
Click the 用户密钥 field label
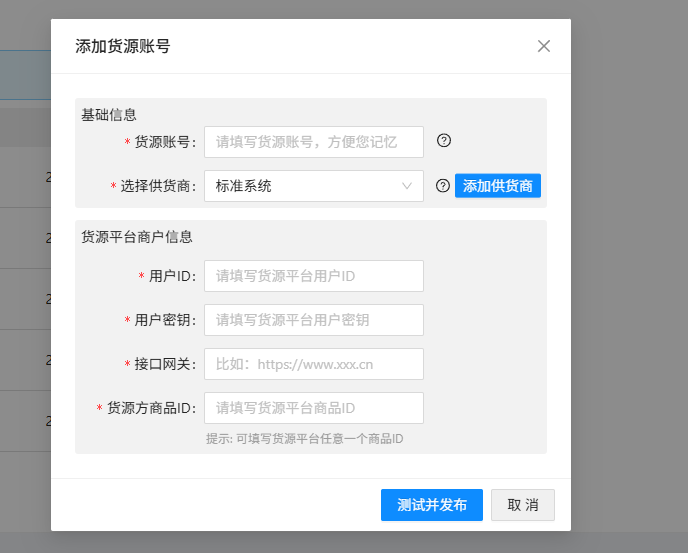point(165,320)
